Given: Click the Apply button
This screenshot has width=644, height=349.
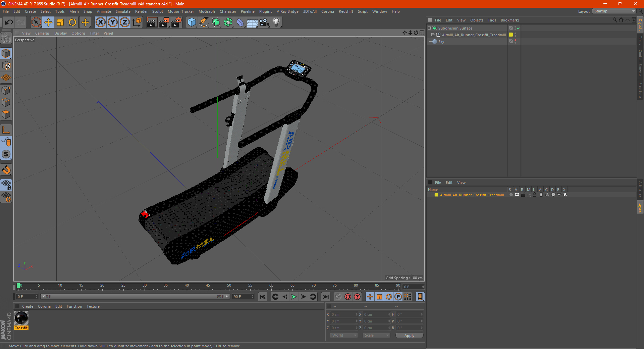Looking at the screenshot, I should coord(409,336).
